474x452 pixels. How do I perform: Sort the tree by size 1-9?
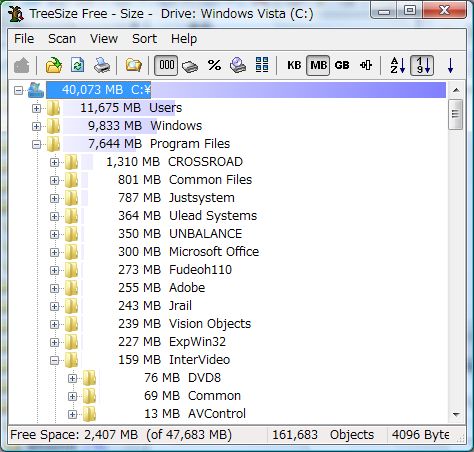pyautogui.click(x=422, y=65)
